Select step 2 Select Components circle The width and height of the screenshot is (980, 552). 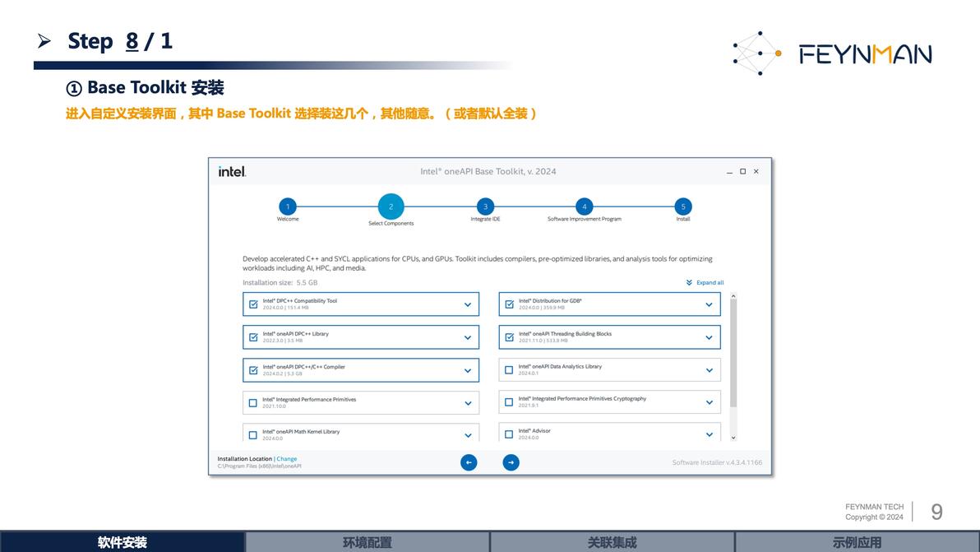pyautogui.click(x=391, y=206)
